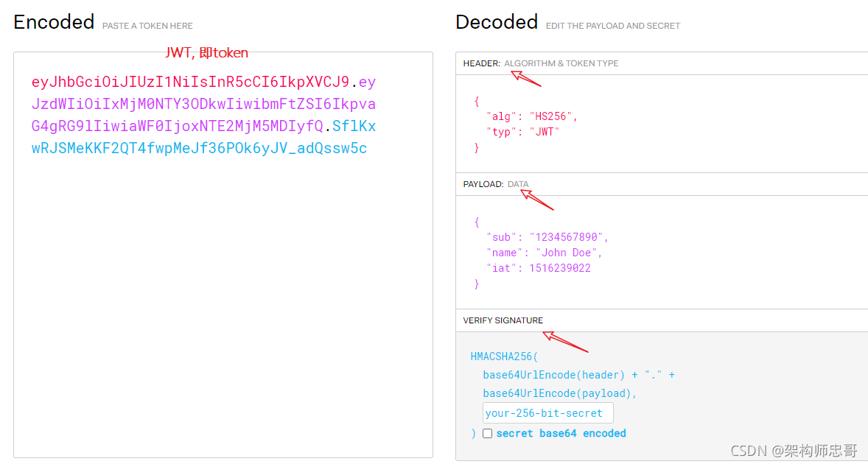Click the red arrow pointing at PAYLOAD DATA
868x464 pixels.
(x=537, y=199)
